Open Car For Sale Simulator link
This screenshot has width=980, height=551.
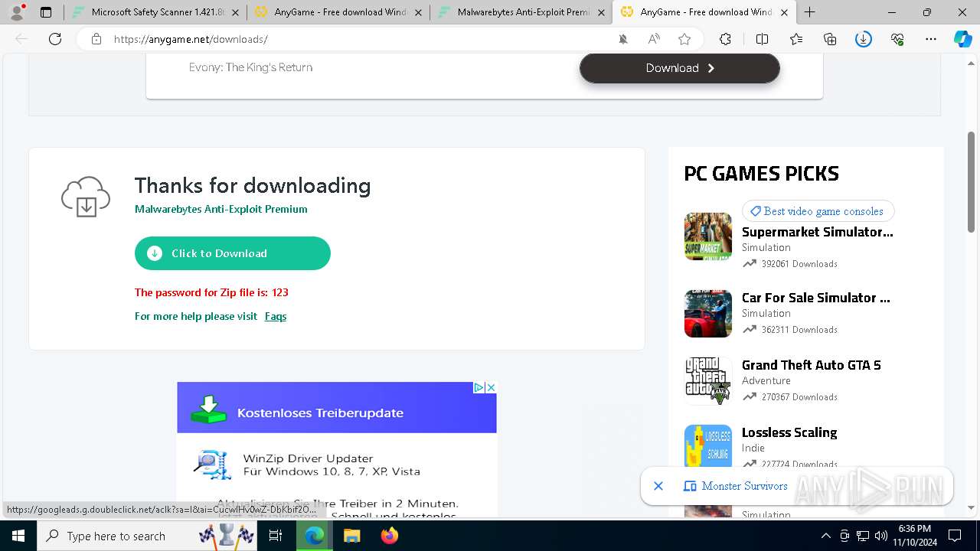816,298
